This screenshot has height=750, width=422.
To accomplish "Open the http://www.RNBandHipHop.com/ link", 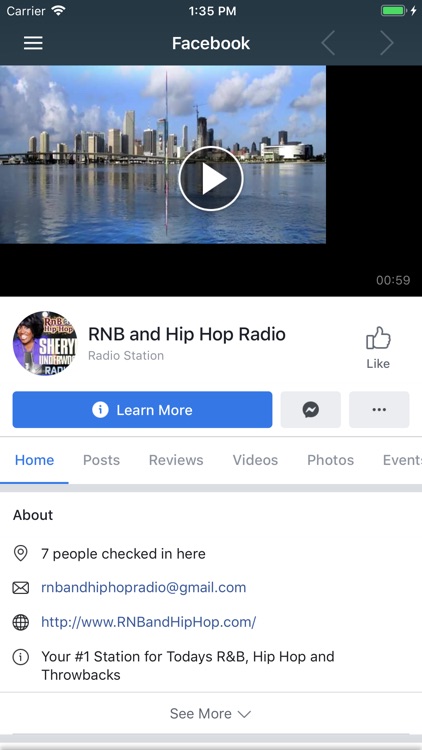I will 149,622.
